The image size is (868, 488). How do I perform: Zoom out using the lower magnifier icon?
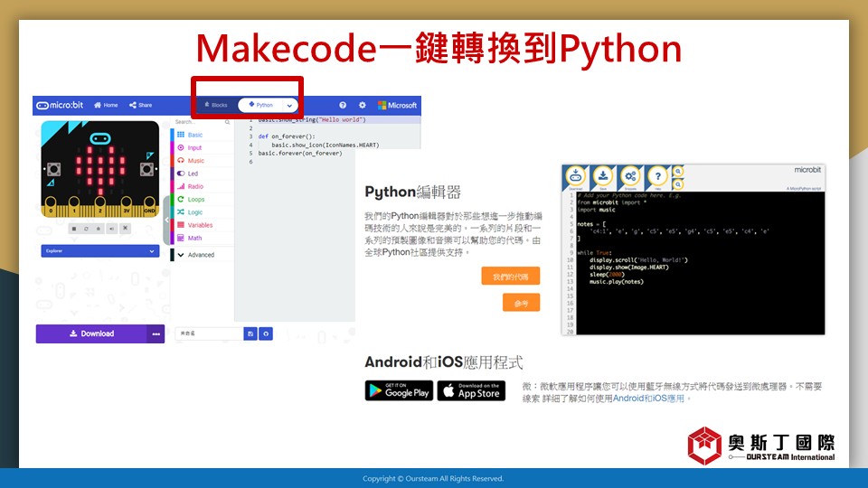tap(678, 184)
